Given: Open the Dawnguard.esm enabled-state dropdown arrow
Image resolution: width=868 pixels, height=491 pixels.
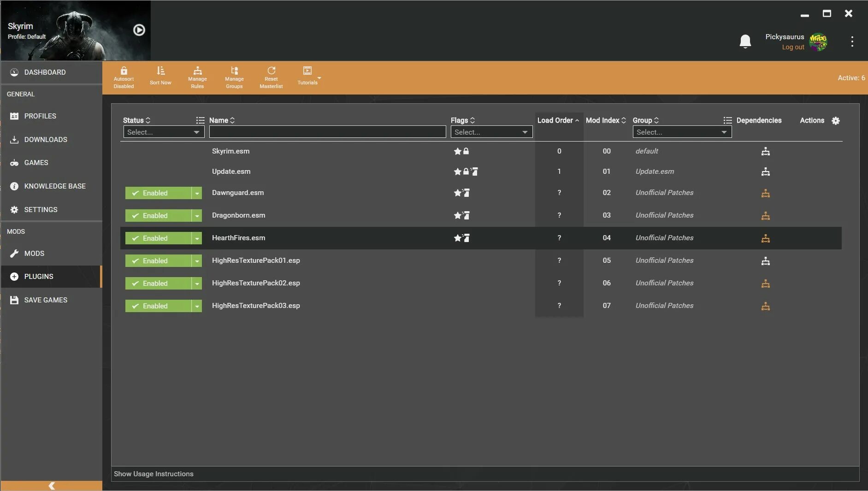Looking at the screenshot, I should click(197, 193).
